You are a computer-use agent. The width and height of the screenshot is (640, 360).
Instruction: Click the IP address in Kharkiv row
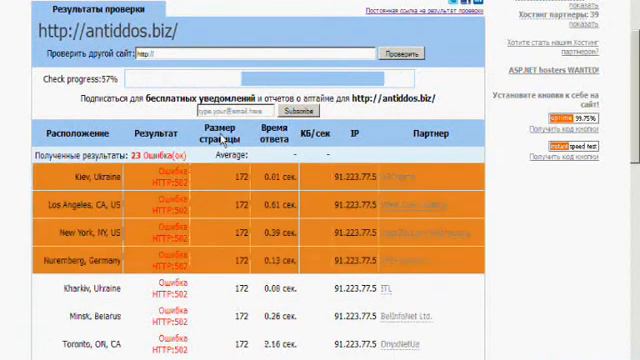click(x=355, y=289)
